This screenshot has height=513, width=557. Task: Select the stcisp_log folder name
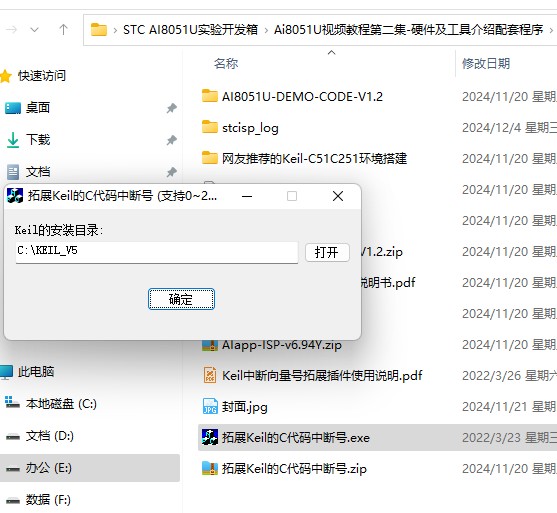click(250, 128)
